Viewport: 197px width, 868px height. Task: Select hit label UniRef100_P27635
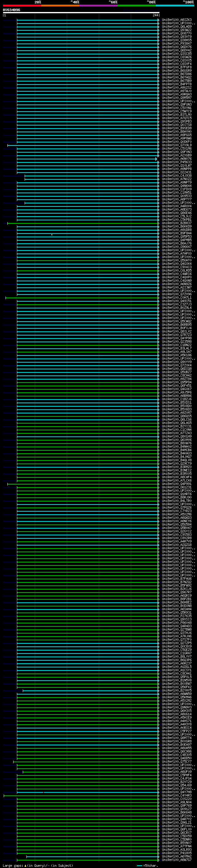coord(177,616)
